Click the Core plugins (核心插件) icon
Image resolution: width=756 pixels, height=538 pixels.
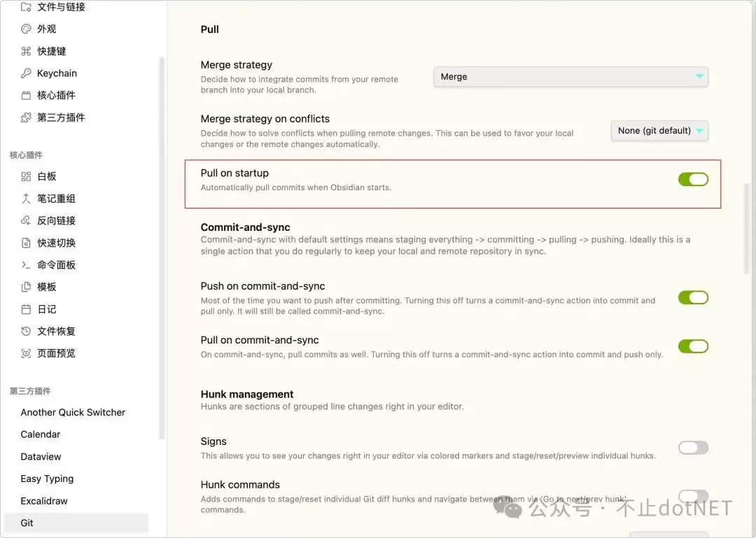coord(26,95)
